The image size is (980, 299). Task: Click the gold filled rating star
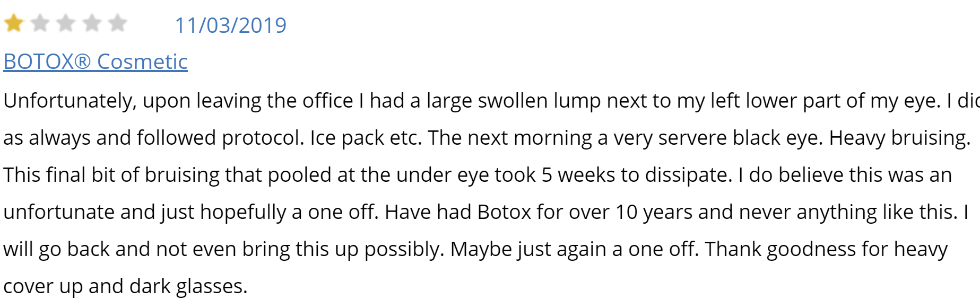click(x=14, y=24)
